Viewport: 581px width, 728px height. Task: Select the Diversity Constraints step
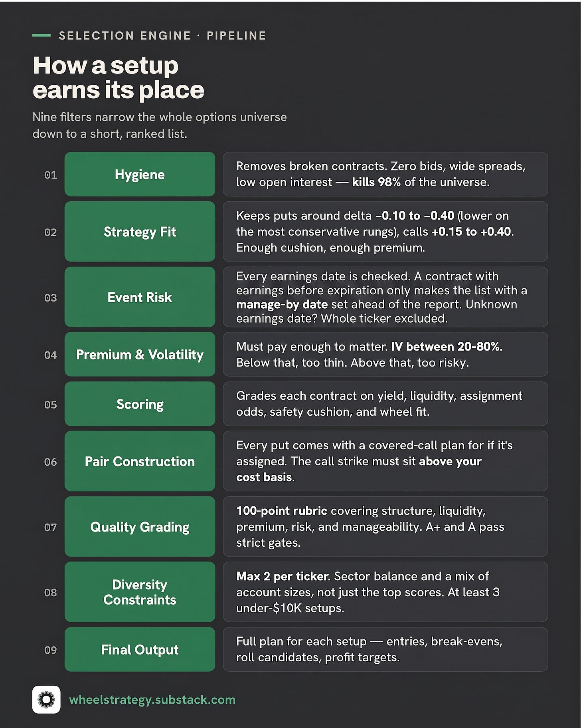(x=140, y=592)
